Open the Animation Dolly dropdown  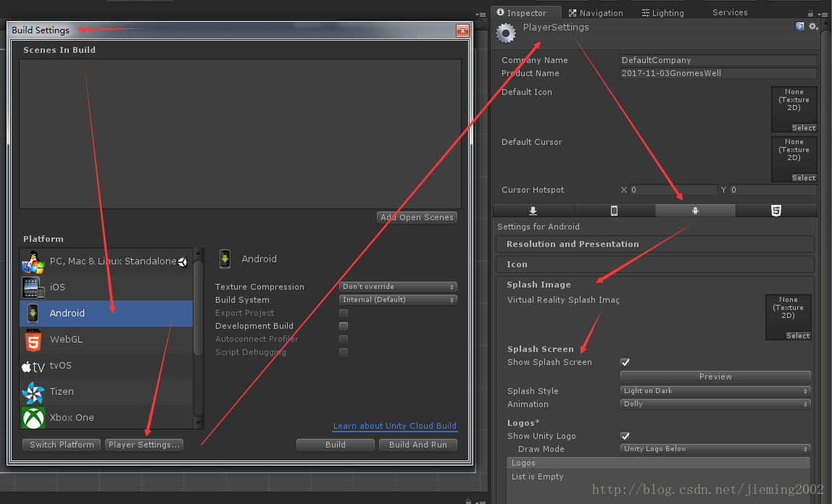(x=715, y=404)
